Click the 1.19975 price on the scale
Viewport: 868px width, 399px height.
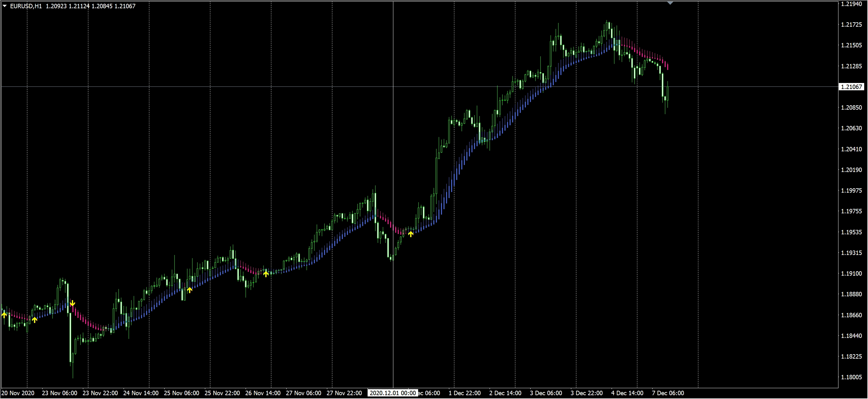pyautogui.click(x=851, y=190)
